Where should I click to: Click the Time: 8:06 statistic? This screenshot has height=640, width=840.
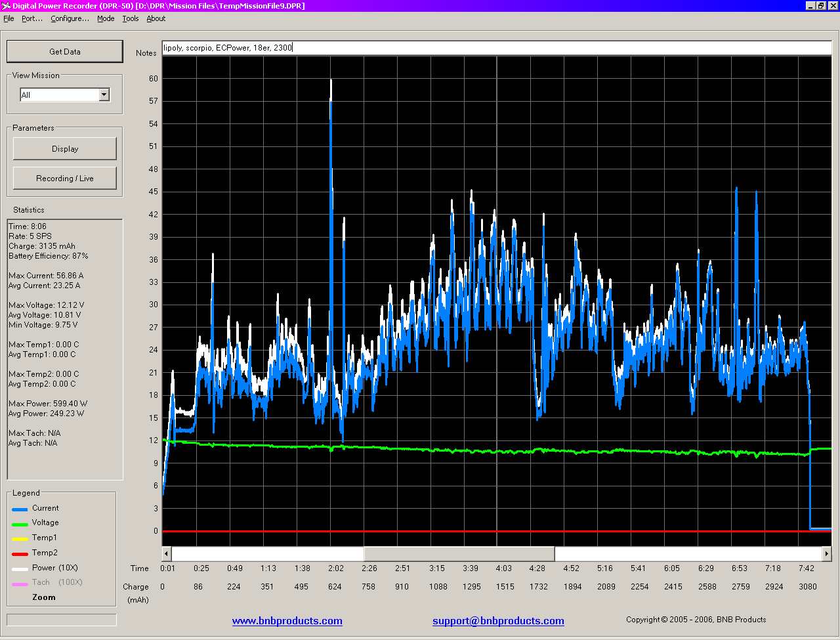click(28, 226)
